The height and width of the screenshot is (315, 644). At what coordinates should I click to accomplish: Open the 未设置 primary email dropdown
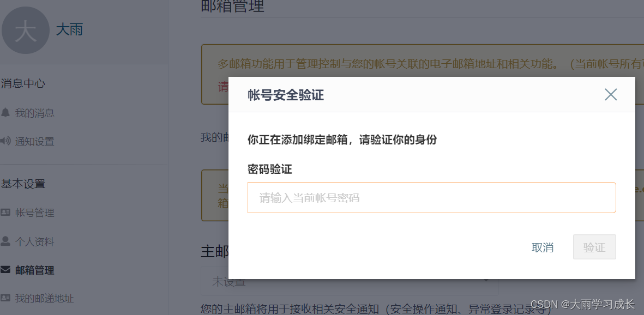pos(350,281)
